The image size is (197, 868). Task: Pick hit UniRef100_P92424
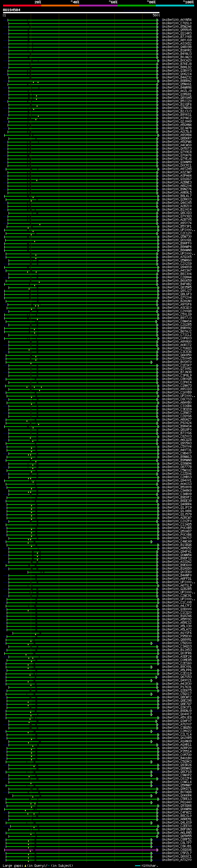click(177, 423)
